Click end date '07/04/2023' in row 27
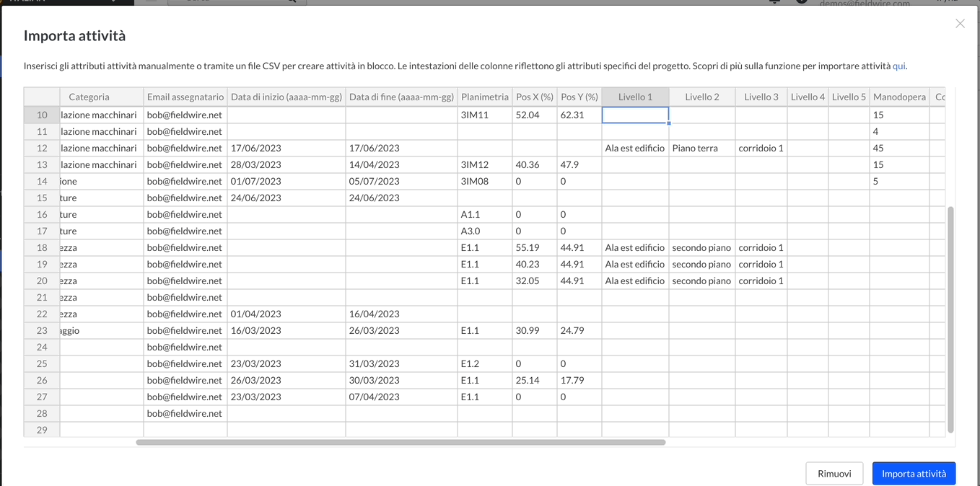The image size is (980, 486). pos(401,397)
